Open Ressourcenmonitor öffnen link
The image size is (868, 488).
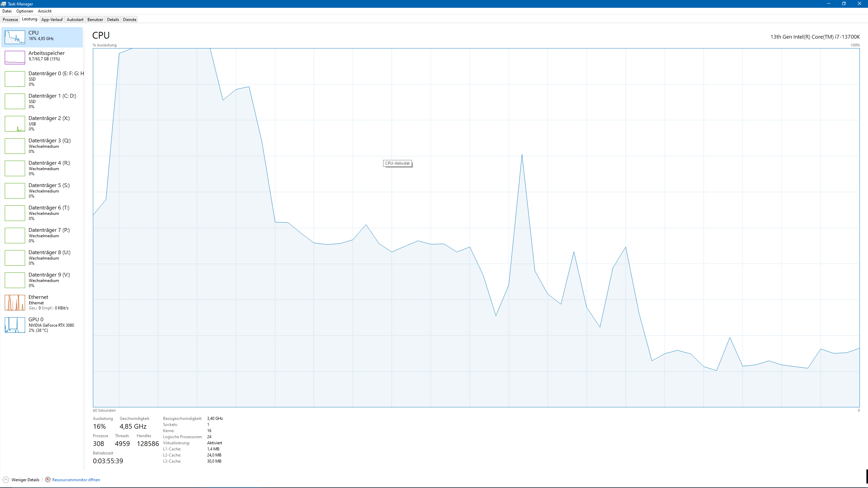pos(76,480)
